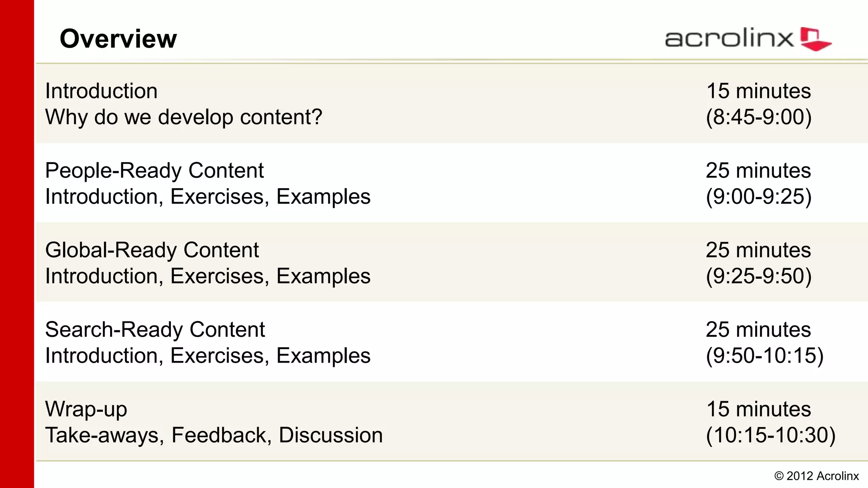Click the (9:25-9:50) time slot
Image resolution: width=868 pixels, height=488 pixels.
759,277
